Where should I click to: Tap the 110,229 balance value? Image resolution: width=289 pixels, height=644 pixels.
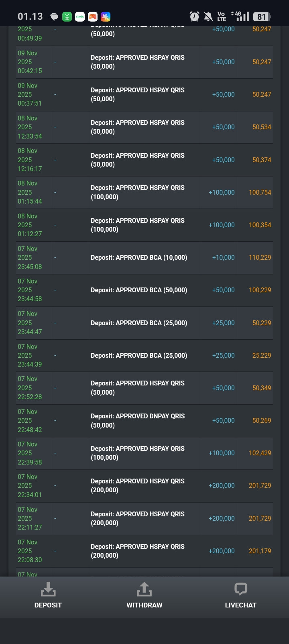[x=260, y=257]
